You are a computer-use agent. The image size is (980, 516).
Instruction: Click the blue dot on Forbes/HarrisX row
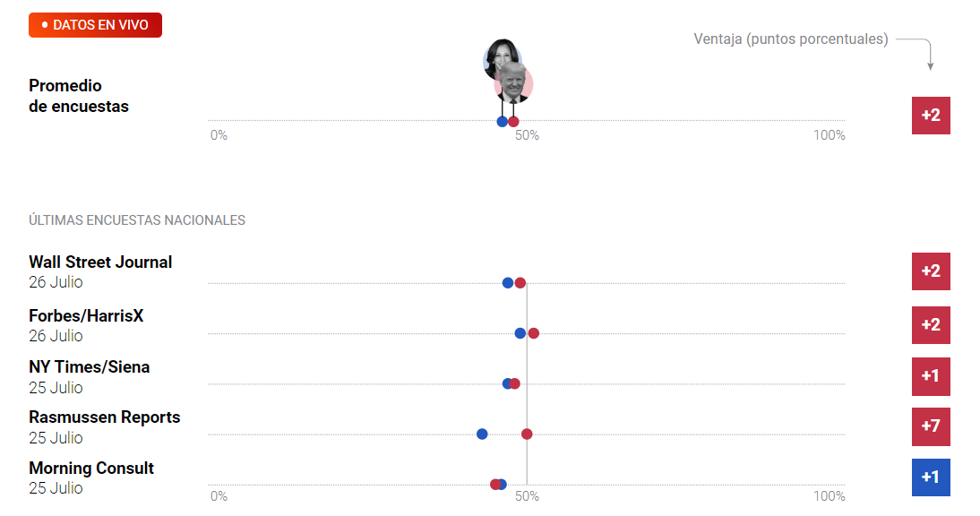click(x=520, y=333)
